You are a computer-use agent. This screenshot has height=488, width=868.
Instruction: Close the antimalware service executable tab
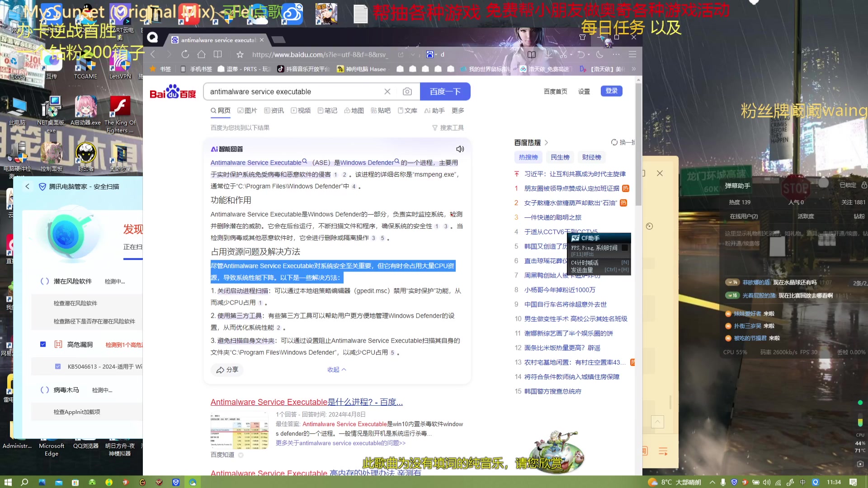click(x=262, y=40)
